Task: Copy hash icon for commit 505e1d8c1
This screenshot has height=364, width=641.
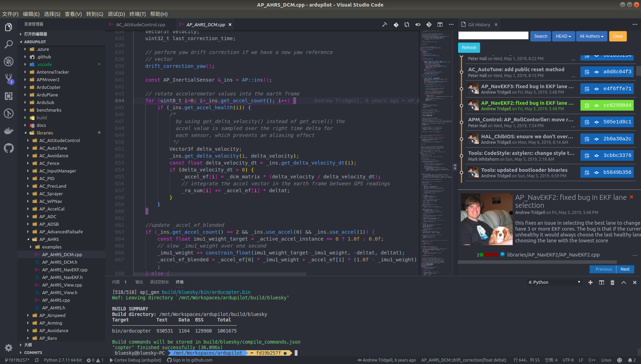Action: point(587,122)
